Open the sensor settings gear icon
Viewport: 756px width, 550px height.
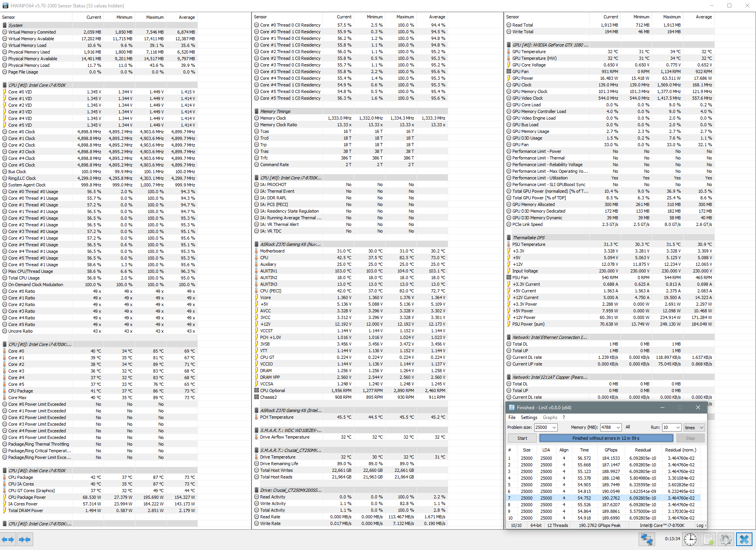[726, 539]
